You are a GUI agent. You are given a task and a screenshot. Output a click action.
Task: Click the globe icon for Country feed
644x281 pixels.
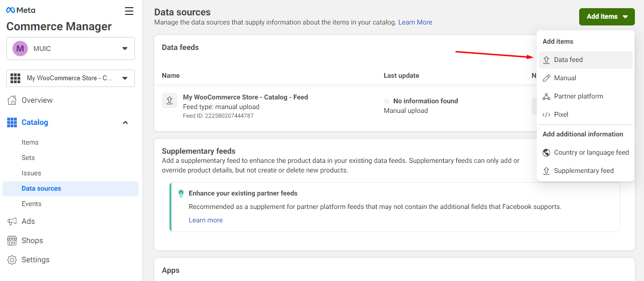click(546, 153)
